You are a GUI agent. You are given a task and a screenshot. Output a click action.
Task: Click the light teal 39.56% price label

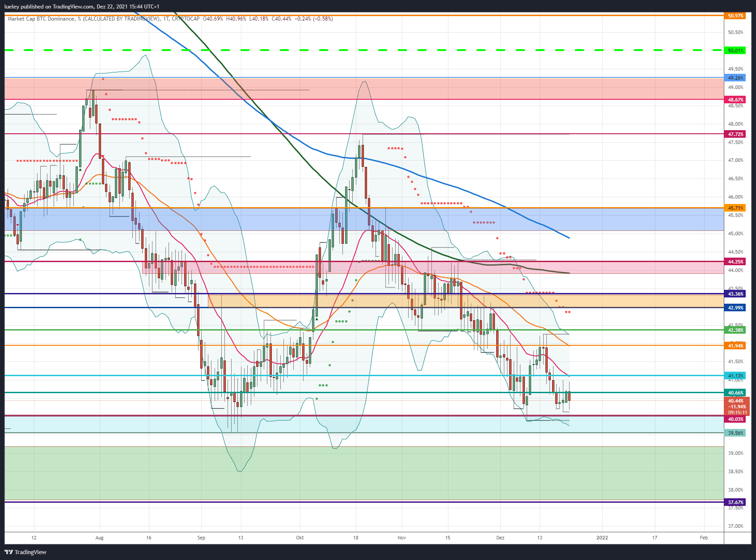[x=735, y=433]
